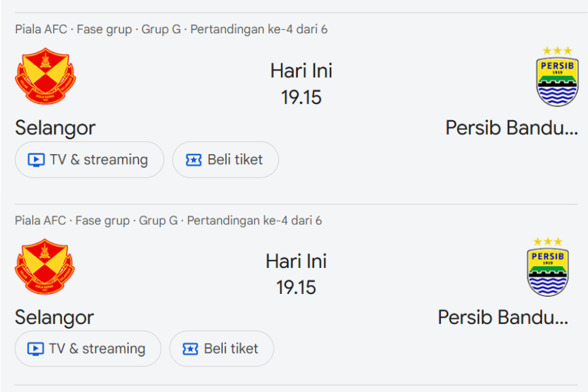Click Beli tiket for the second match
588x392 pixels.
tap(221, 349)
